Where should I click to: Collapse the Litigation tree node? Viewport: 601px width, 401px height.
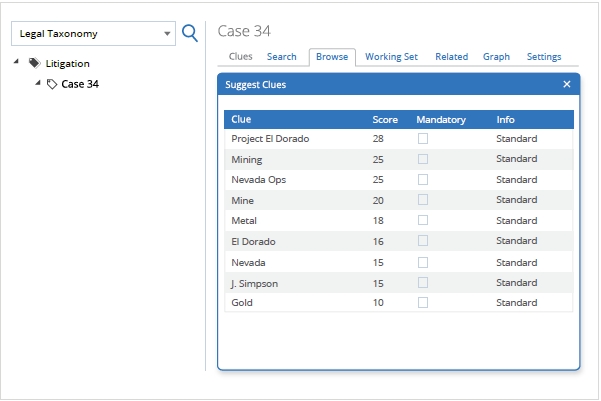pos(17,62)
